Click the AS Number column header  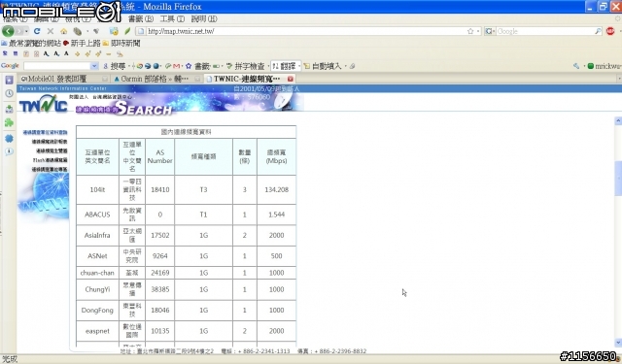click(159, 157)
